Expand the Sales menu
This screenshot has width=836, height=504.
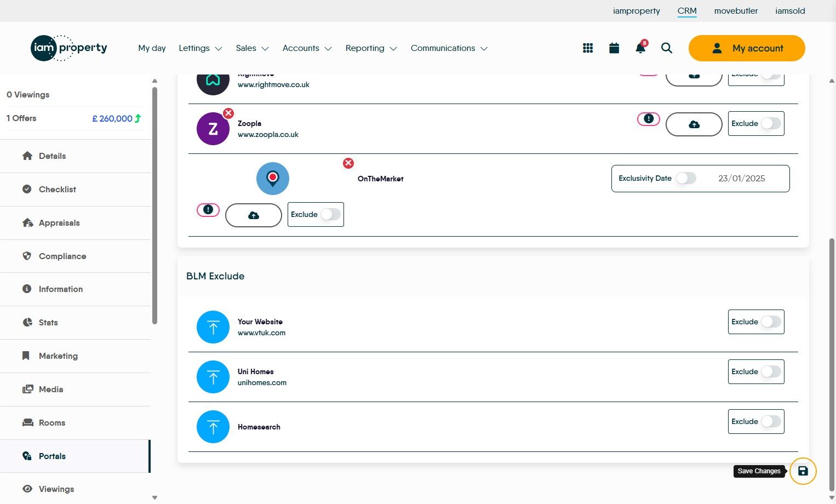[x=252, y=48]
